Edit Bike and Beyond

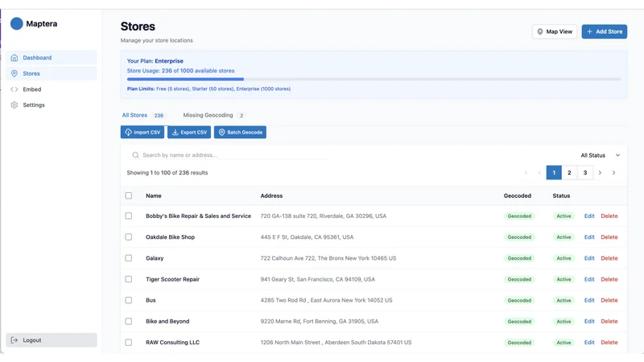point(589,321)
